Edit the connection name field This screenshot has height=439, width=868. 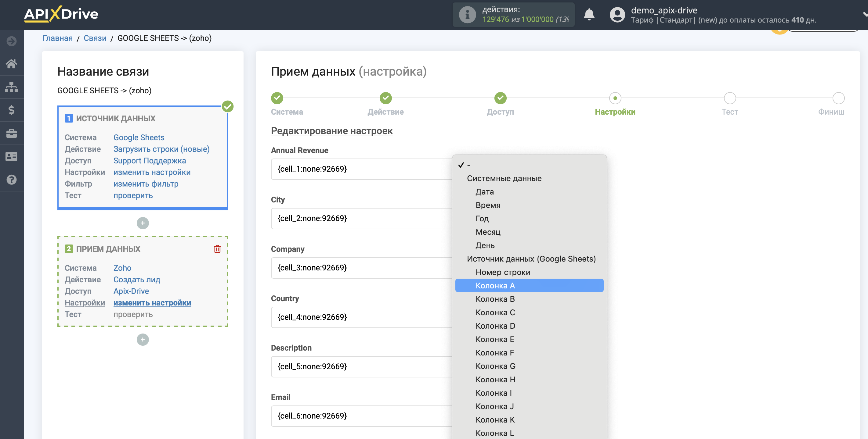tap(143, 91)
